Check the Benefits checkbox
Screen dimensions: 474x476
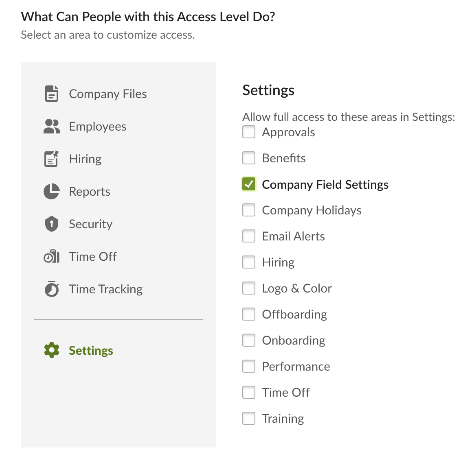tap(248, 158)
